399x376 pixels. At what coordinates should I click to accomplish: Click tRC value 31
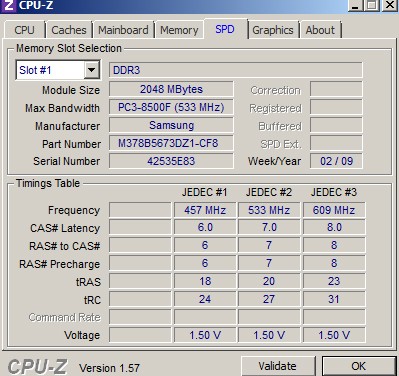point(334,299)
